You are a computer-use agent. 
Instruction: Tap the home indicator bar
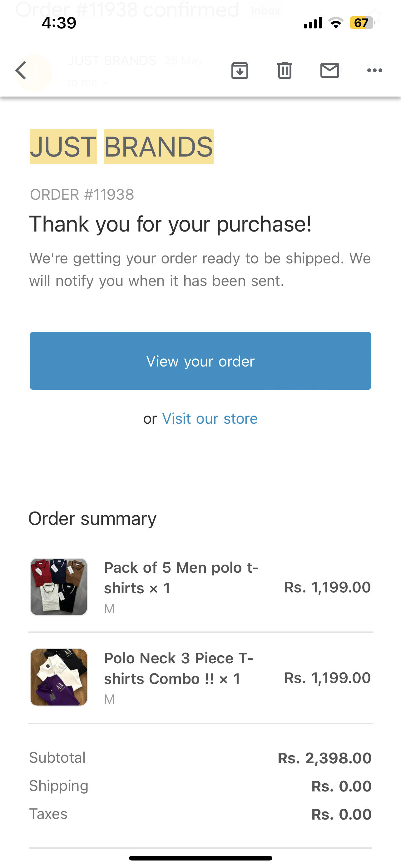tap(200, 858)
